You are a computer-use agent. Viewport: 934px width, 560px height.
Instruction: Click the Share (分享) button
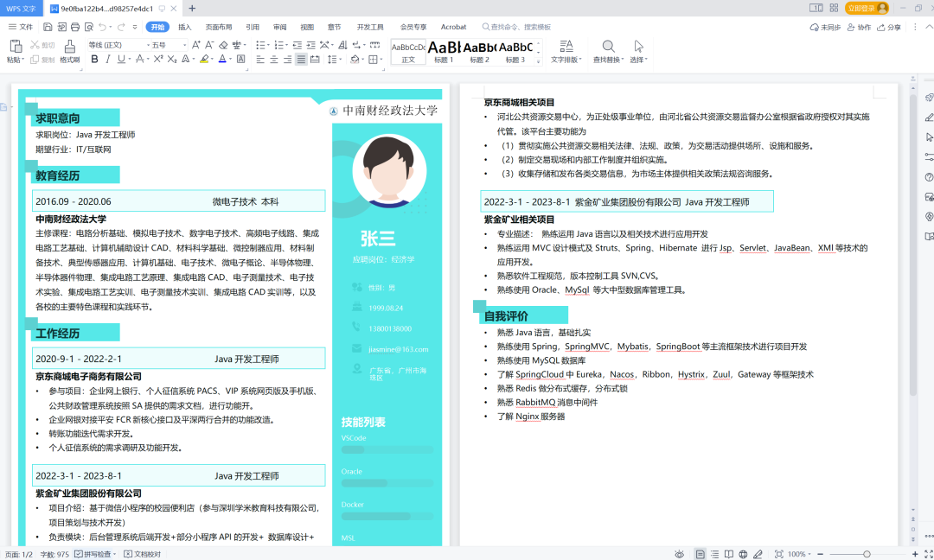(x=889, y=28)
